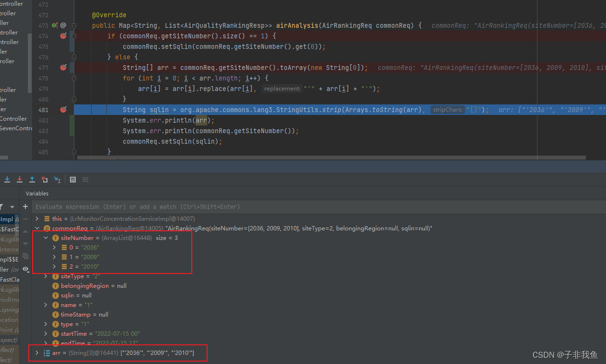Image resolution: width=606 pixels, height=364 pixels.
Task: Select the Variables tab
Action: pos(37,193)
